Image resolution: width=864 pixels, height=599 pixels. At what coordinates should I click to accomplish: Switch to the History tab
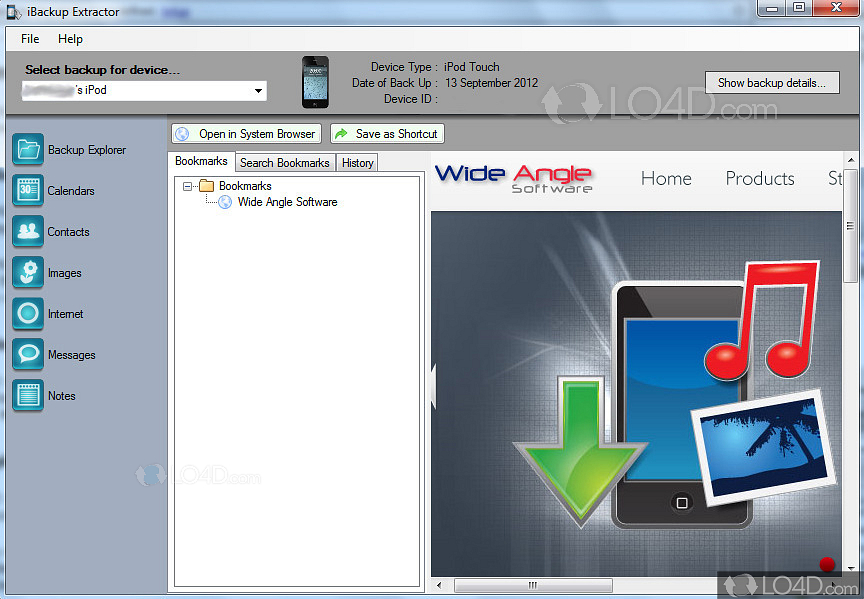point(357,163)
